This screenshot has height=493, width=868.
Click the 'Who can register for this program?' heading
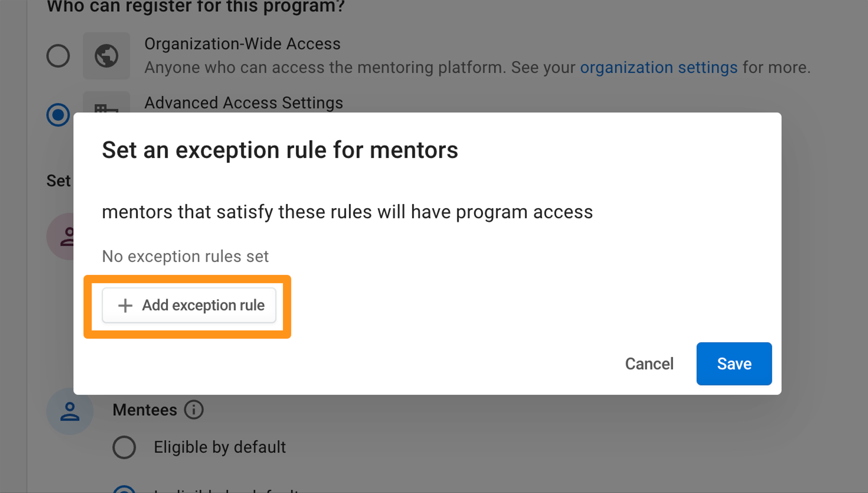(x=196, y=6)
